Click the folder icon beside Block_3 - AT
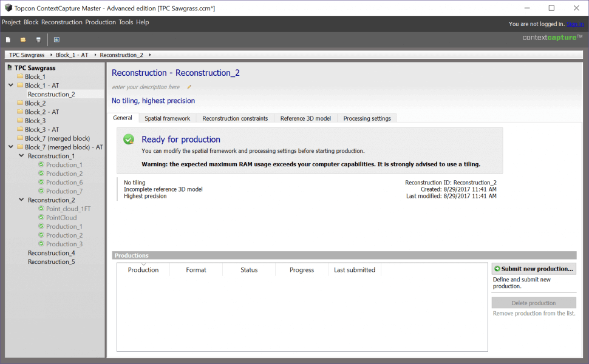This screenshot has height=364, width=589. [x=20, y=129]
